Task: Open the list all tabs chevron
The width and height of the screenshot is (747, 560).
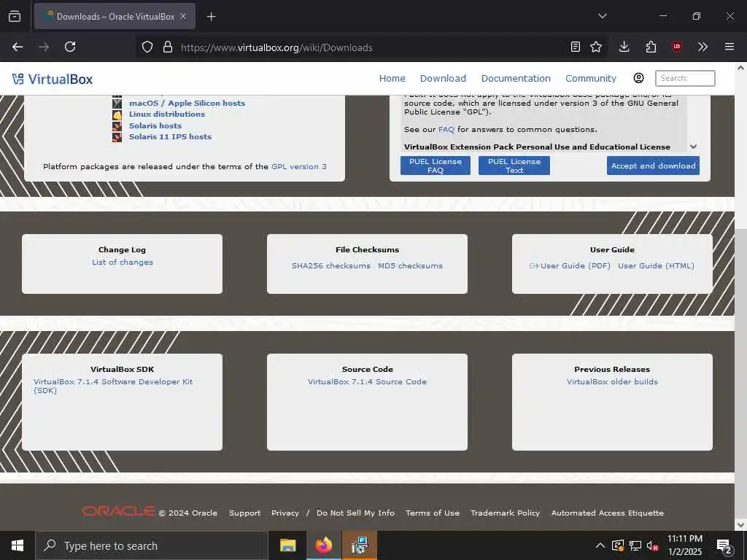Action: (602, 16)
